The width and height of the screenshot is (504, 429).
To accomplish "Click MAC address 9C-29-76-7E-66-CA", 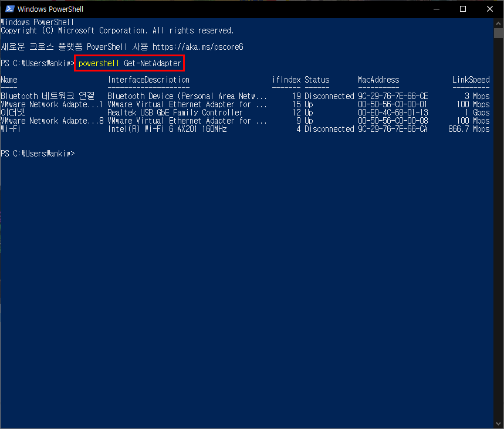I will (393, 129).
